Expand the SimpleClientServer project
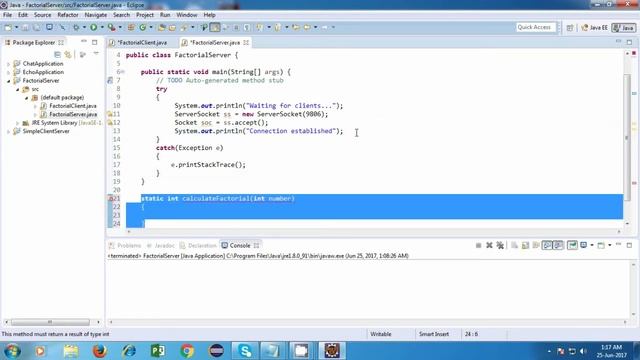Screen dimensions: 640x360 (8, 131)
